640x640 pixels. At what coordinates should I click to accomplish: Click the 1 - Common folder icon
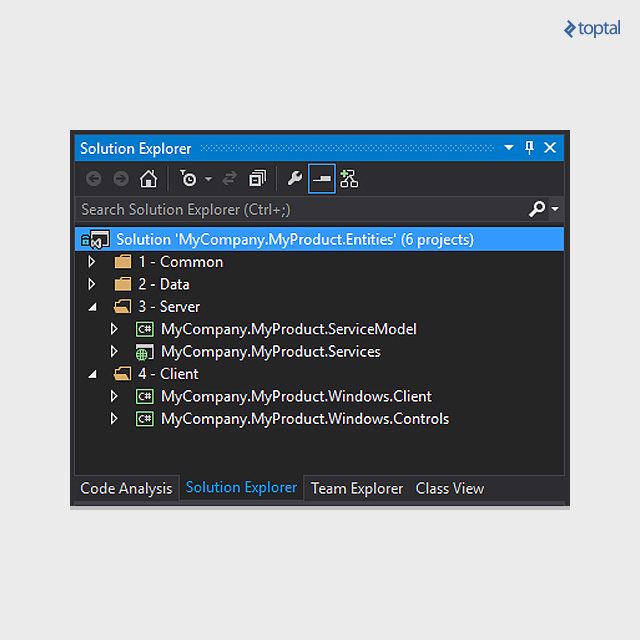point(123,262)
